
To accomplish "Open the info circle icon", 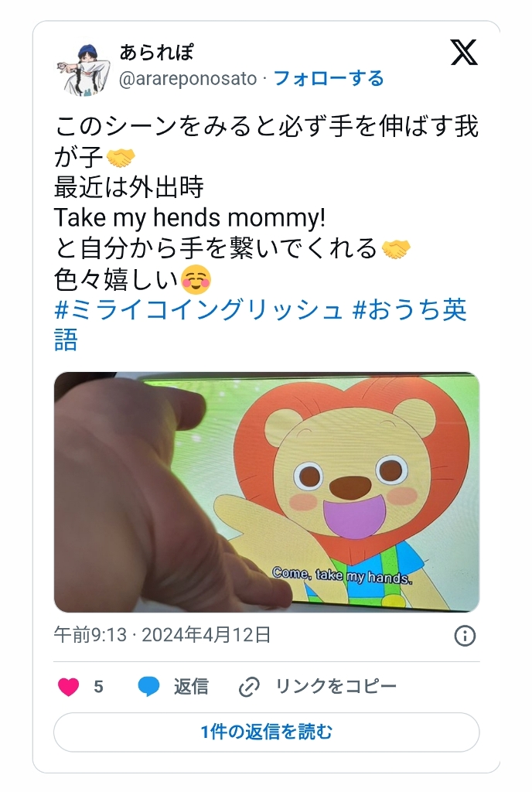I will [465, 636].
